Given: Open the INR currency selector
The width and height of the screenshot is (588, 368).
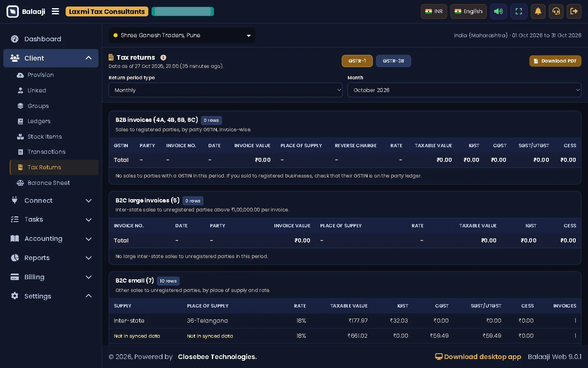Looking at the screenshot, I should coord(434,11).
